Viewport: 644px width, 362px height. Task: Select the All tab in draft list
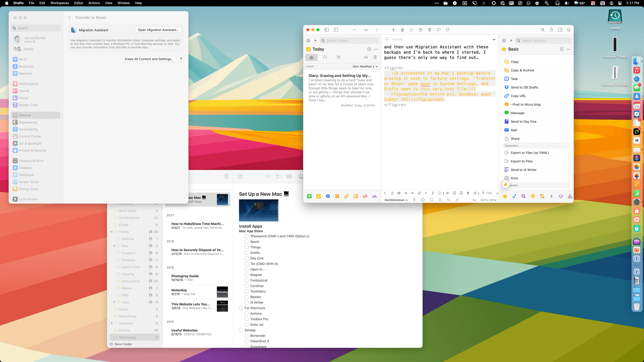point(366,57)
